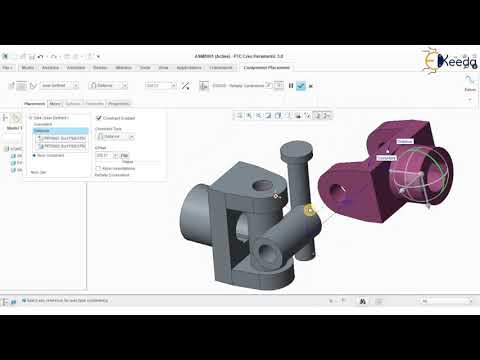Collapse the Set4 (User Defined) node
The width and height of the screenshot is (480, 360).
point(31,118)
